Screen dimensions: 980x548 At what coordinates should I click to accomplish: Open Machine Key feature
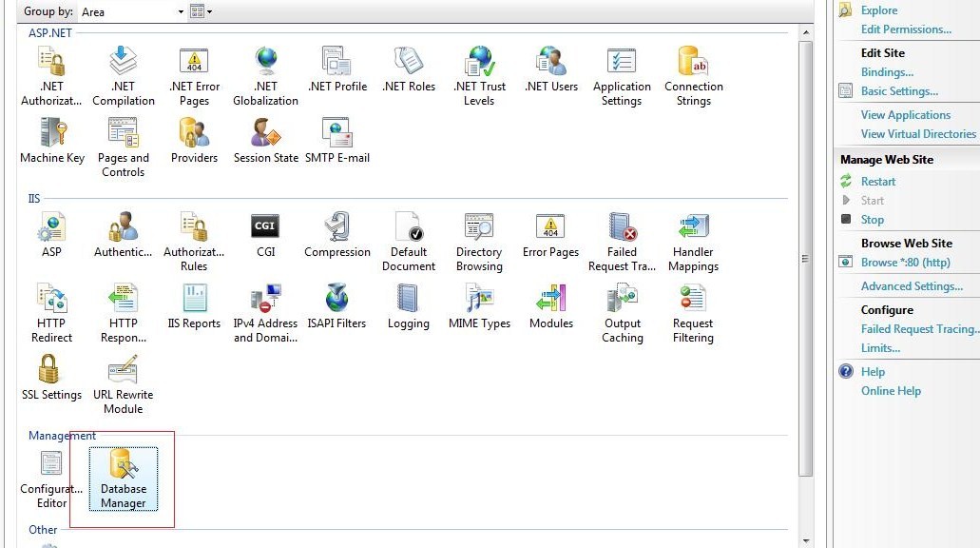pos(52,141)
